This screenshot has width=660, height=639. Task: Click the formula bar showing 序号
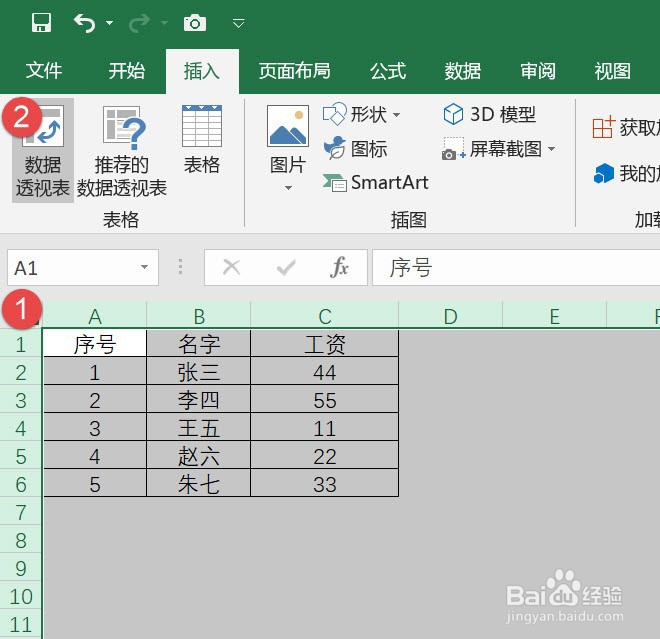coord(516,268)
